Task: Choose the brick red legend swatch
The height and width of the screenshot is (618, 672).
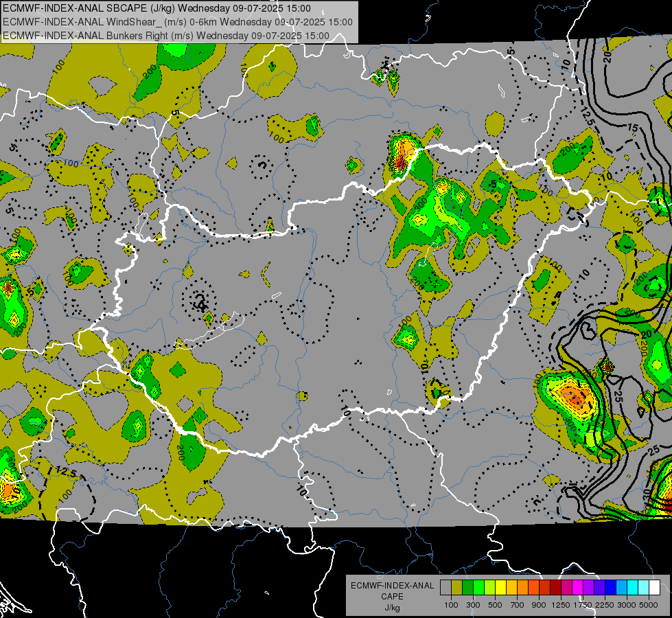Action: click(545, 588)
